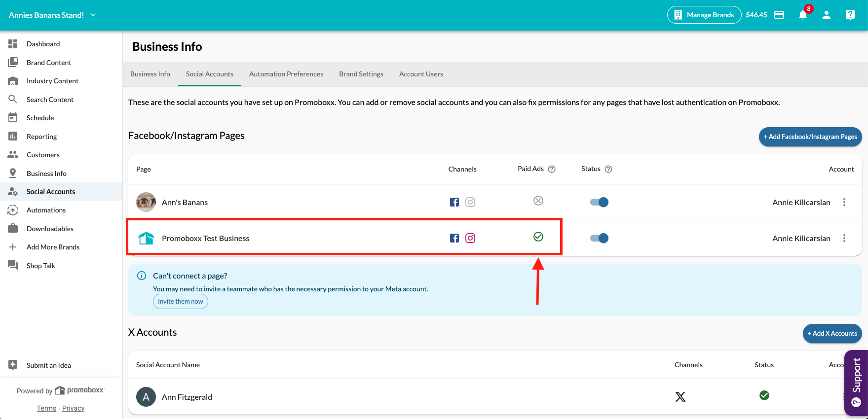Click the Facebook icon for Promoboxx Test Business

pos(454,238)
